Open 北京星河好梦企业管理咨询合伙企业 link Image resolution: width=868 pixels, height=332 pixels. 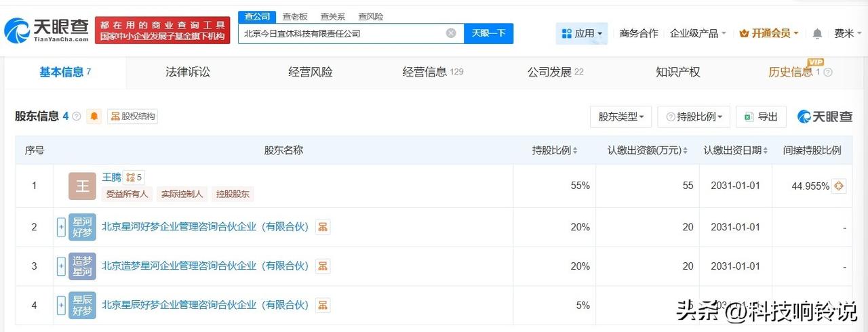(x=205, y=227)
